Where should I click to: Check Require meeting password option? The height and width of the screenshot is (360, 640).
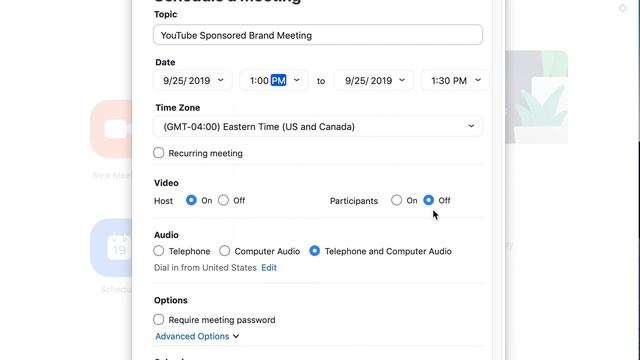159,319
